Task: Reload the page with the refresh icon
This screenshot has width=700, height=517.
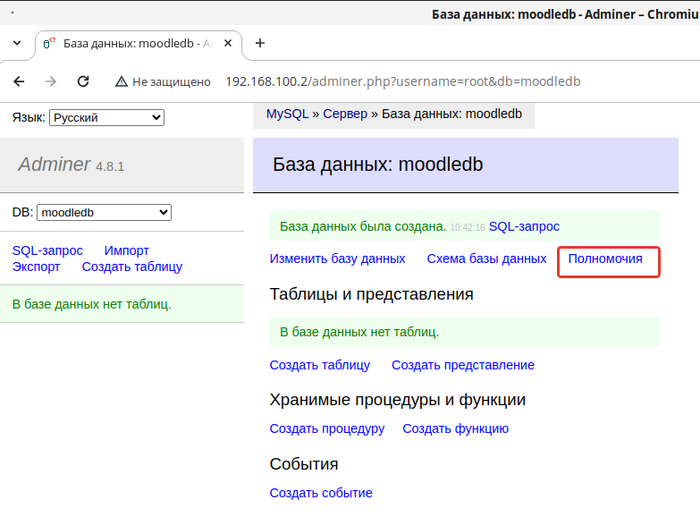Action: click(83, 81)
